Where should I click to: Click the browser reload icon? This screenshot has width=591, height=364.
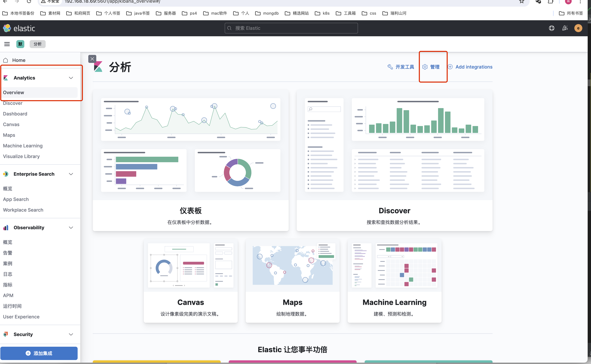pyautogui.click(x=29, y=1)
